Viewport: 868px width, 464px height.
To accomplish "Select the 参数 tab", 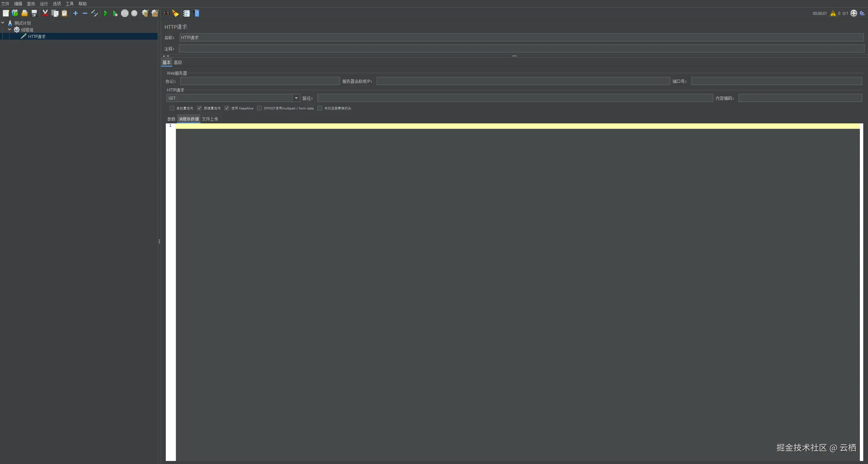I will coord(171,119).
